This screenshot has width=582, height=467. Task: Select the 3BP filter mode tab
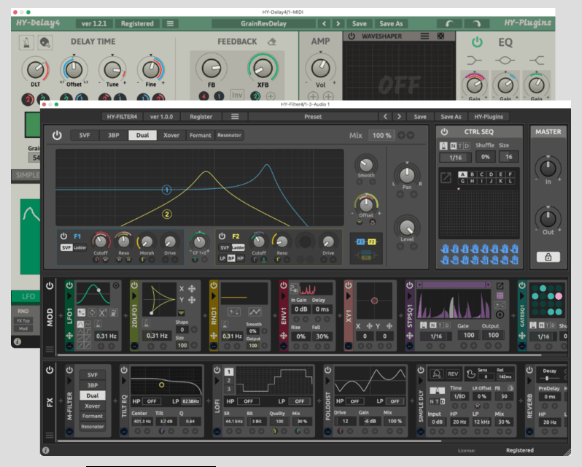pos(113,135)
